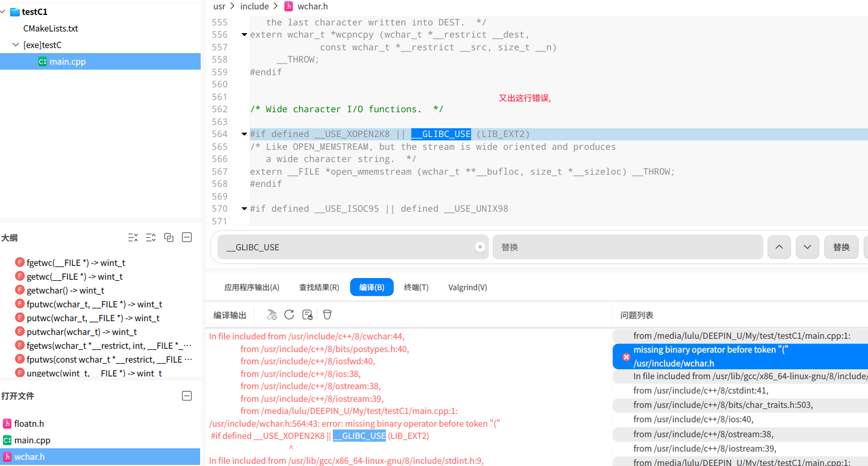The height and width of the screenshot is (466, 868).
Task: Select wchar.h in open files list
Action: click(x=100, y=457)
